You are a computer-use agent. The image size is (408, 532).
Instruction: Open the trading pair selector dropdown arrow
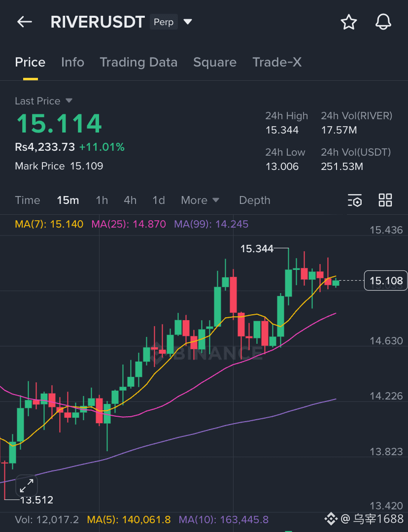188,22
